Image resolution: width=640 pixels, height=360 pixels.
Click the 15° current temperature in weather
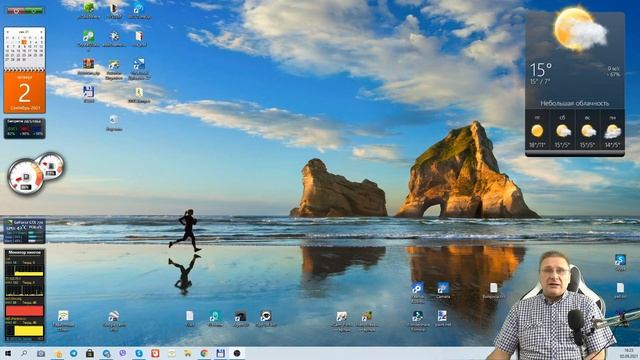click(541, 70)
